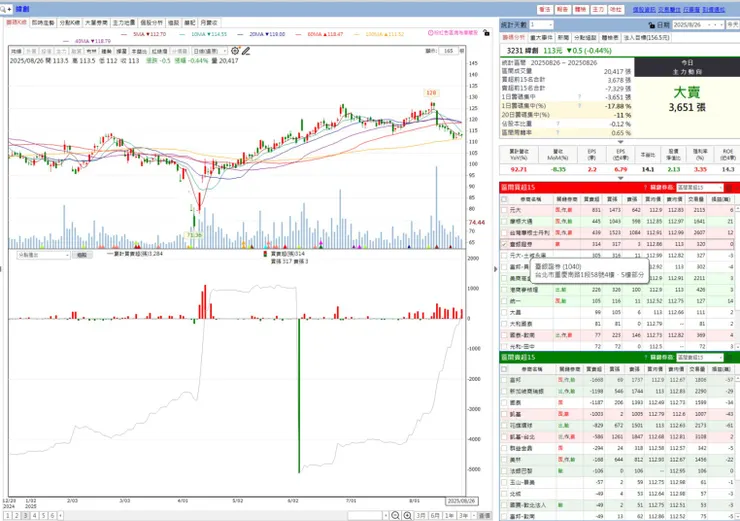Tick the 凱基 checkbox in sell table
The width and height of the screenshot is (740, 521).
click(x=504, y=414)
